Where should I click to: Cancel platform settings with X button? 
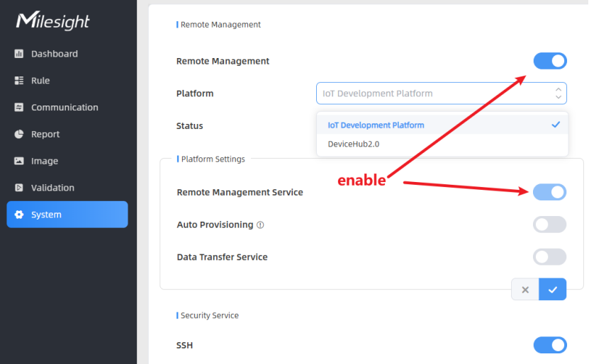coord(525,290)
